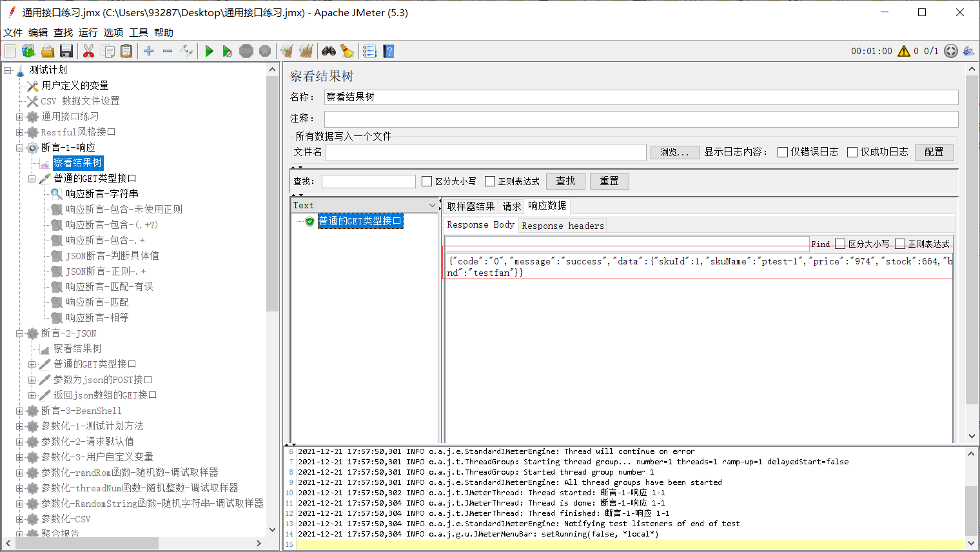Tick 正则表达式 next to the Find button
The image size is (980, 552).
900,244
